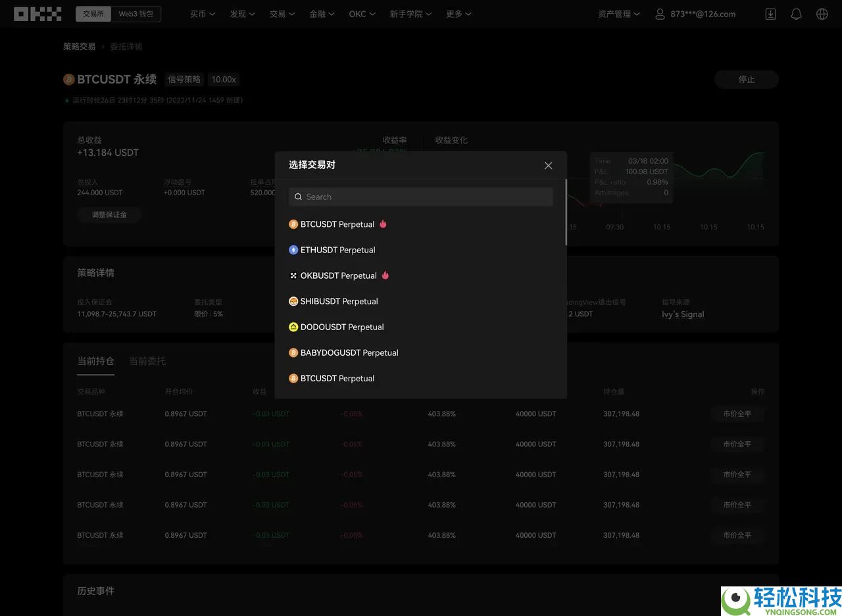Click the +13.184 USDT total profit value

tap(108, 153)
